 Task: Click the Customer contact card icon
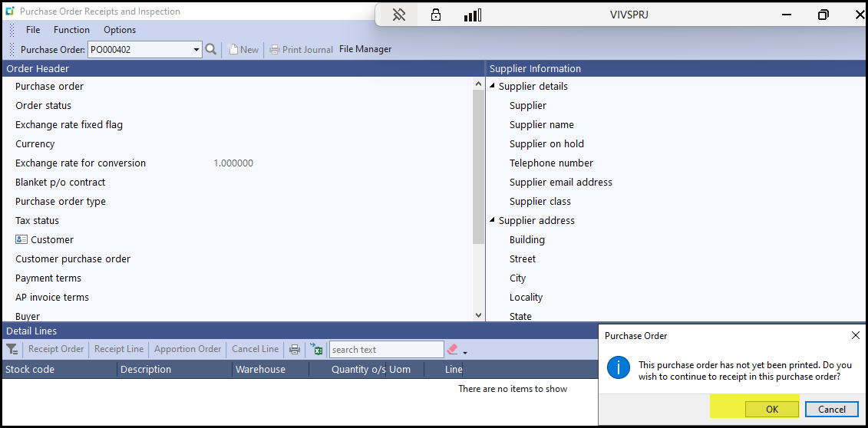(x=21, y=239)
